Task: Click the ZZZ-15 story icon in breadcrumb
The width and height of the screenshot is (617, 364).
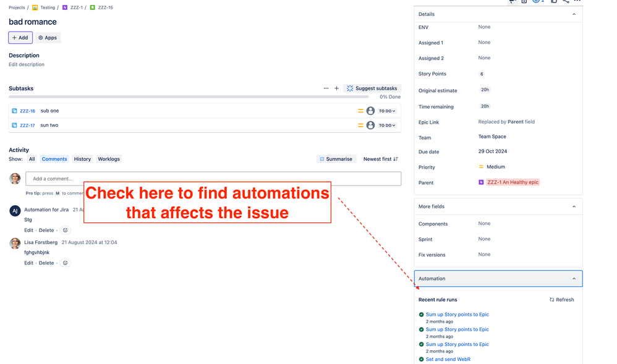Action: coord(93,7)
